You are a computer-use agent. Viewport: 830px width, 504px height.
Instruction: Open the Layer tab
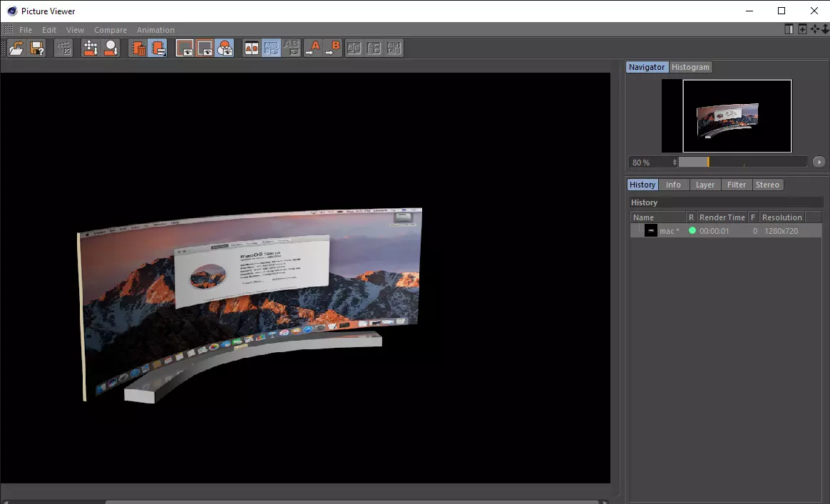pos(705,185)
